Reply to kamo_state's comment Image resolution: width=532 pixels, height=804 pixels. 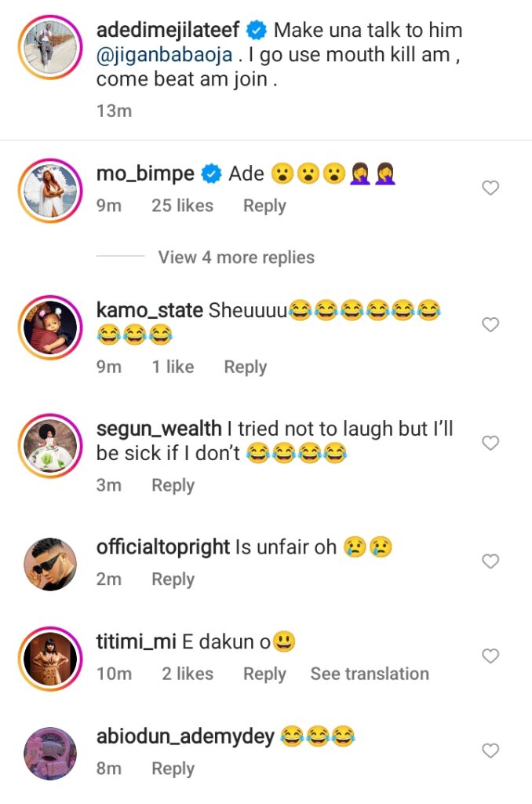(245, 367)
